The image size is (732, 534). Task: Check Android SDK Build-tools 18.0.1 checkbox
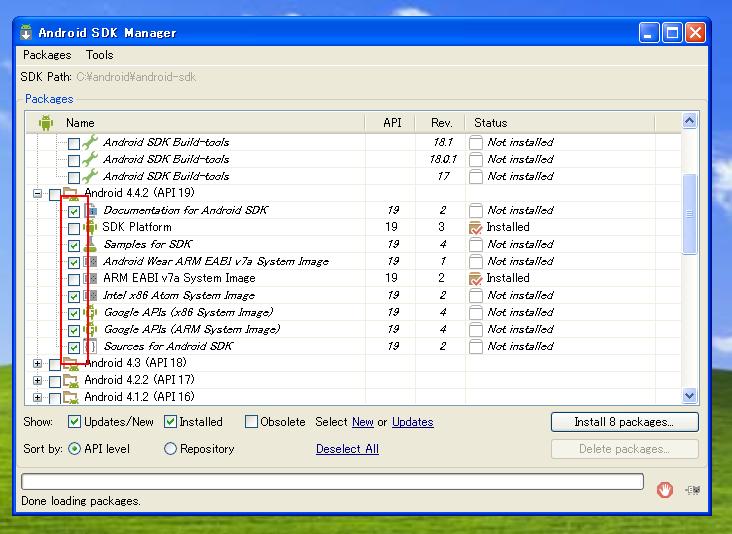[x=74, y=161]
